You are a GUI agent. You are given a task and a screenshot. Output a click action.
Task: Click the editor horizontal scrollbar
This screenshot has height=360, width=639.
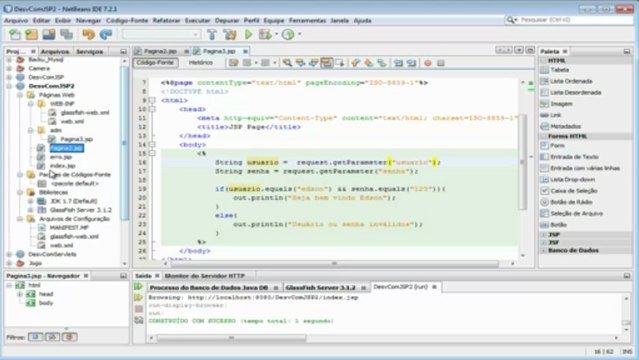(x=334, y=264)
